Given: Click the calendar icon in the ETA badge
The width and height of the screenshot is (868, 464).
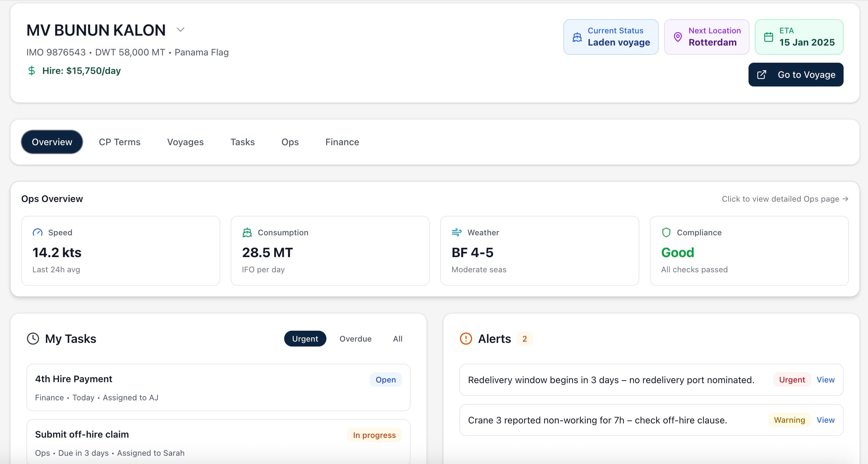Looking at the screenshot, I should point(769,37).
